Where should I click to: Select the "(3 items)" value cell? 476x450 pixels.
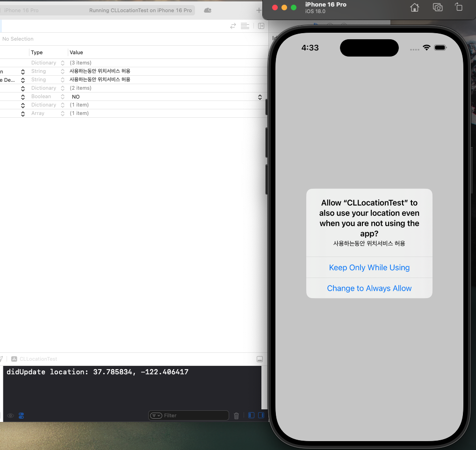[x=80, y=63]
